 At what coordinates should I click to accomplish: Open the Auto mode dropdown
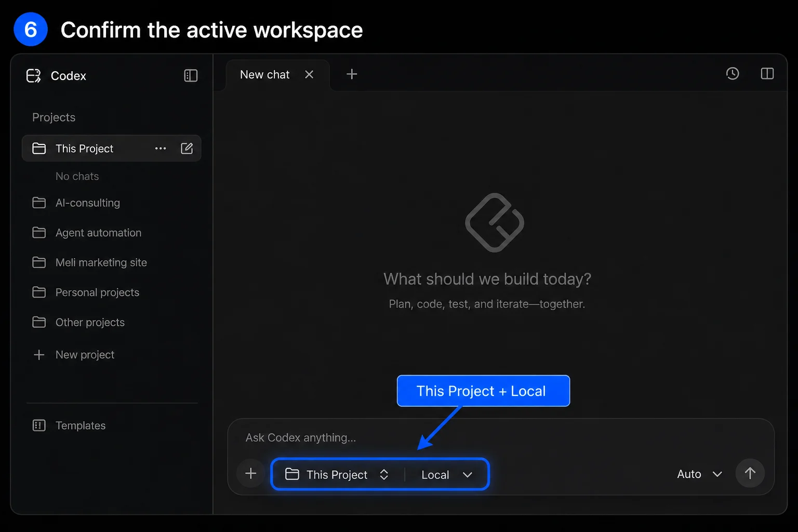(x=699, y=474)
